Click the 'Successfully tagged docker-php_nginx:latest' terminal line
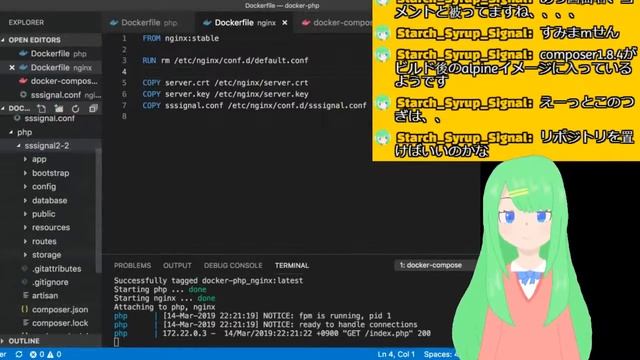The image size is (640, 360). 208,280
